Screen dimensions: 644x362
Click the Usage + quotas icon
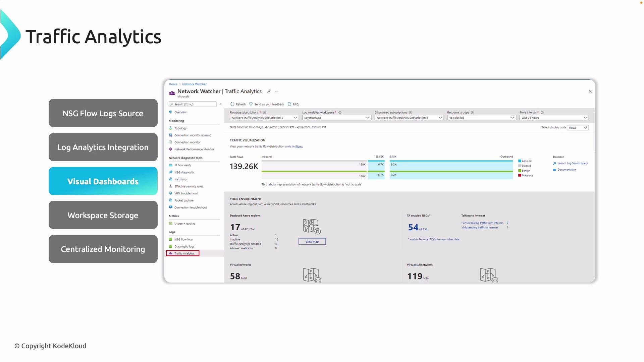tap(170, 224)
